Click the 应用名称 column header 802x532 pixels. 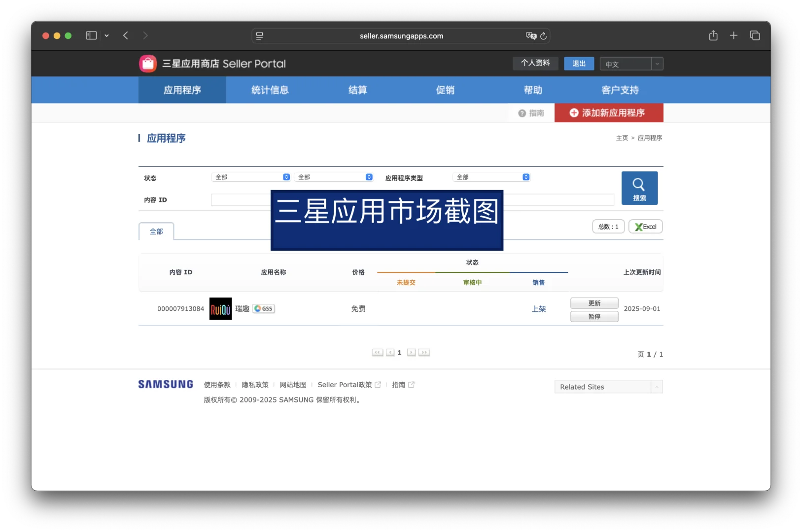click(x=274, y=272)
